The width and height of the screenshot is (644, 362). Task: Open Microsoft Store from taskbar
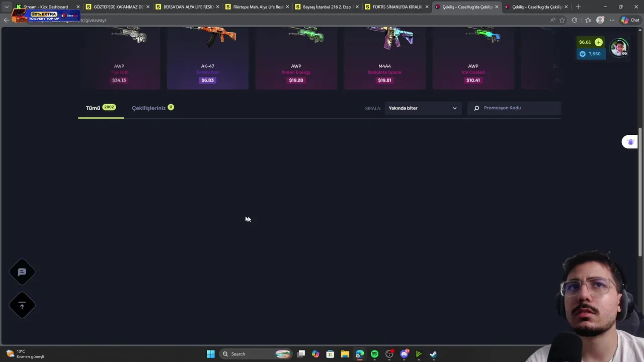tap(330, 354)
